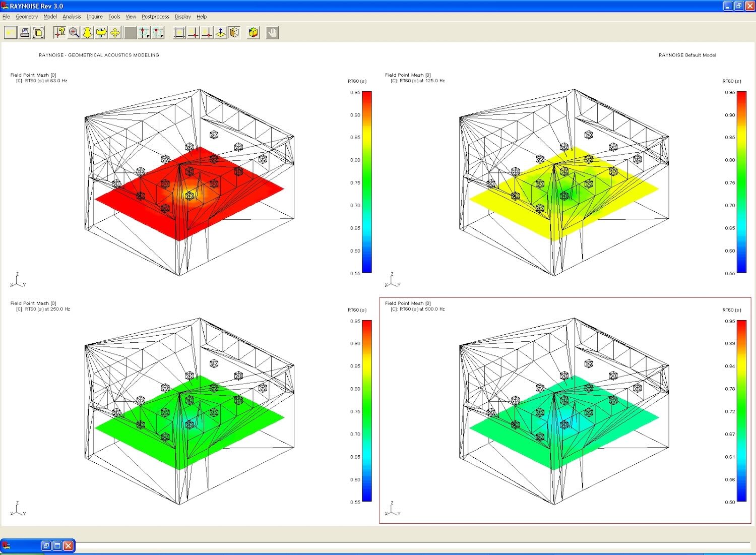Restore the minimized child window in the bottom bar
The height and width of the screenshot is (555, 756).
tap(46, 545)
